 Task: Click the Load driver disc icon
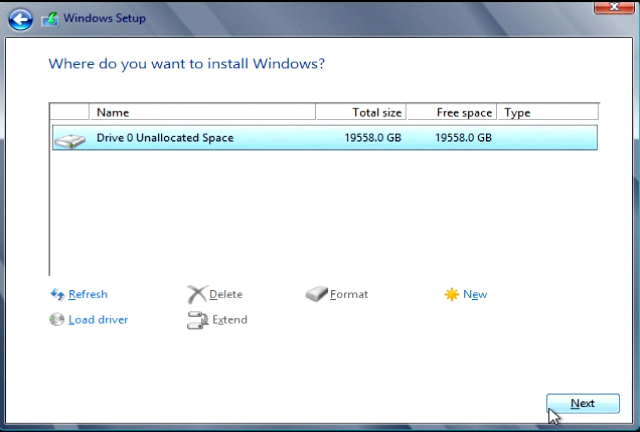(57, 319)
